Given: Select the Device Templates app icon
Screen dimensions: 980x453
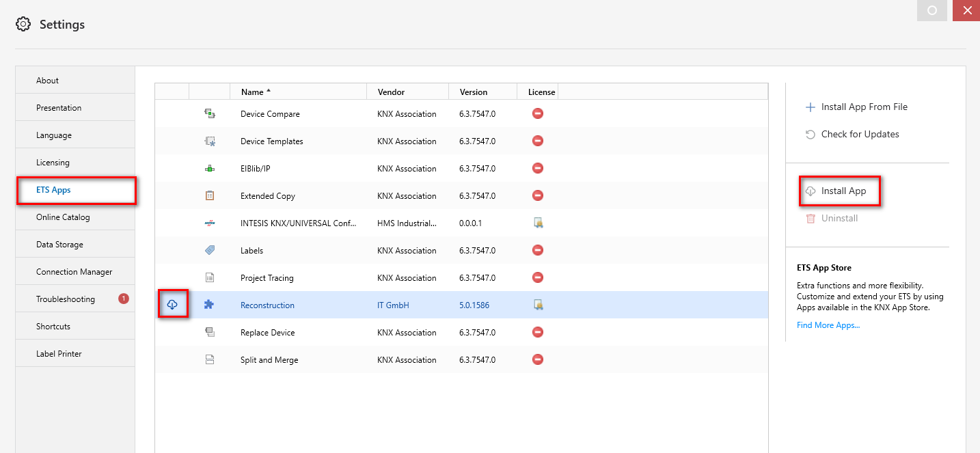Looking at the screenshot, I should [x=210, y=141].
